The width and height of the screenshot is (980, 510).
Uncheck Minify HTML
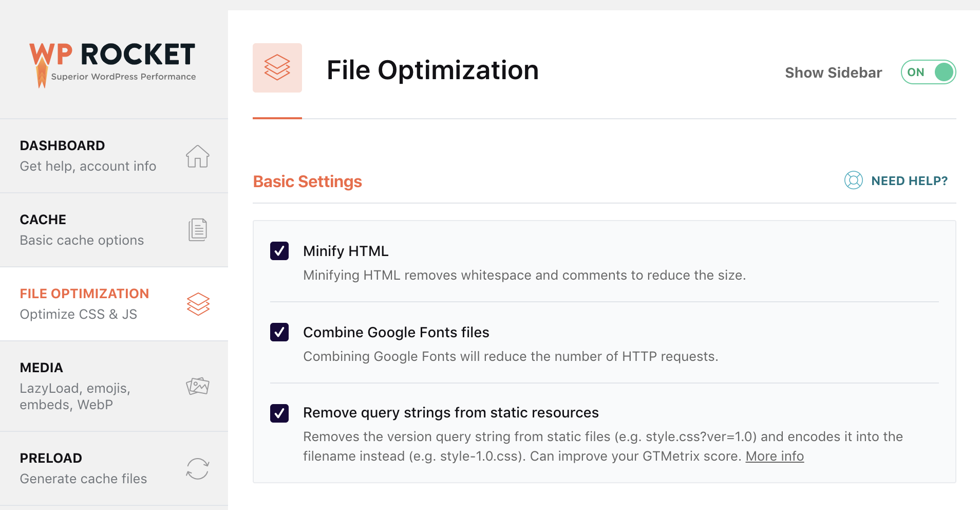(279, 251)
